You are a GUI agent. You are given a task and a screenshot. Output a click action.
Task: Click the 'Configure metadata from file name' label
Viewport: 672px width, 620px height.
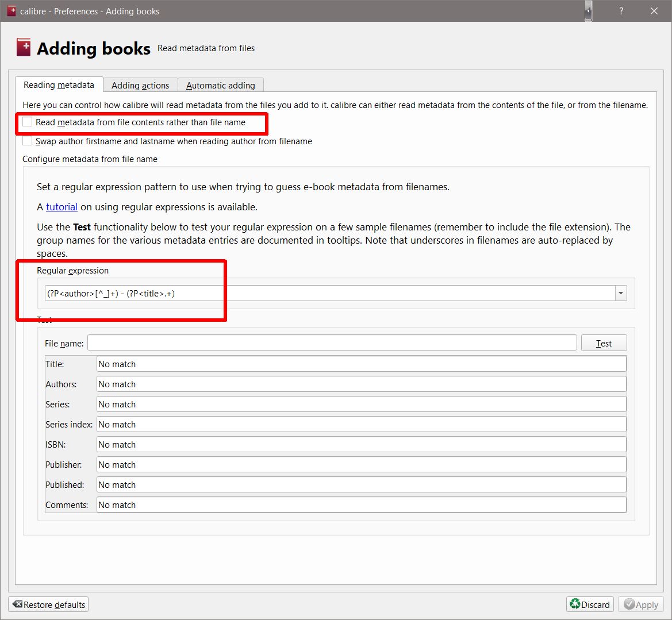point(90,159)
